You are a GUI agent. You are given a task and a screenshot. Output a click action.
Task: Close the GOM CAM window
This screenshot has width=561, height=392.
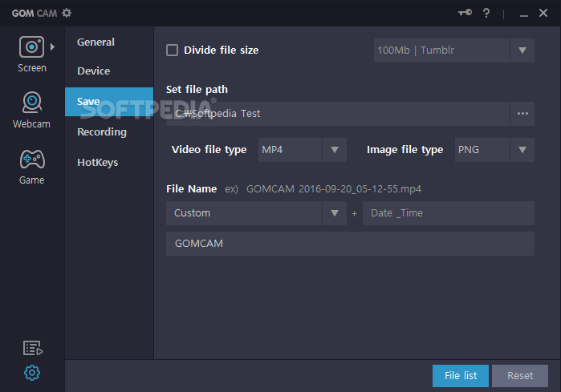(543, 13)
